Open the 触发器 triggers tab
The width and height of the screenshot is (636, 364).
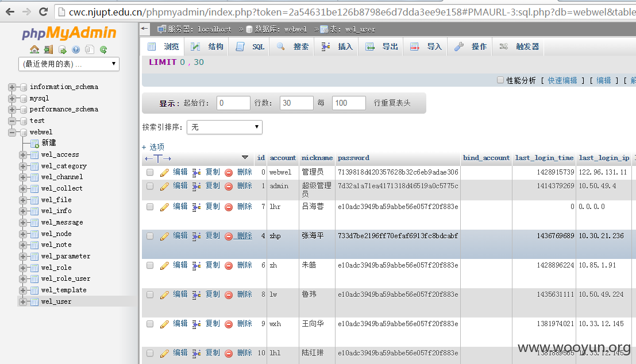pyautogui.click(x=519, y=47)
